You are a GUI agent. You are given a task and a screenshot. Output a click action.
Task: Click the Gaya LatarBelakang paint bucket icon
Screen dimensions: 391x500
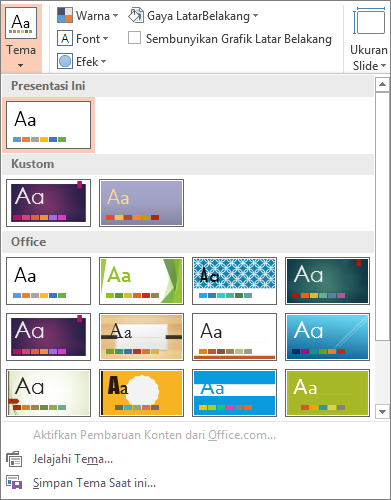click(136, 15)
